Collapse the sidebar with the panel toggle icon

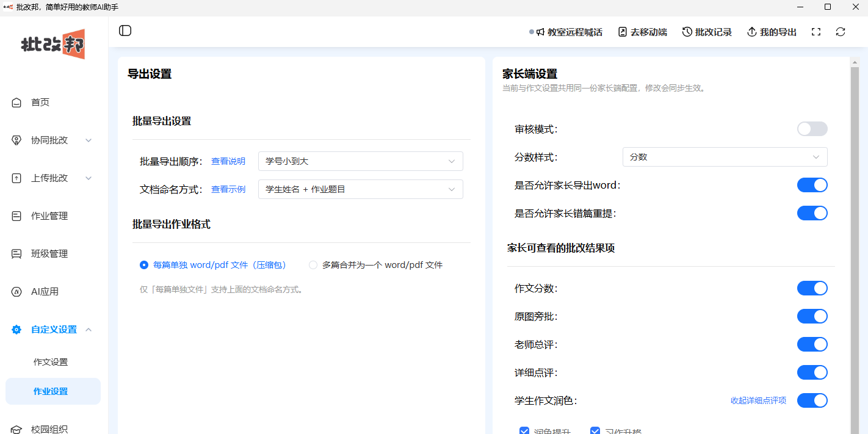pos(125,31)
